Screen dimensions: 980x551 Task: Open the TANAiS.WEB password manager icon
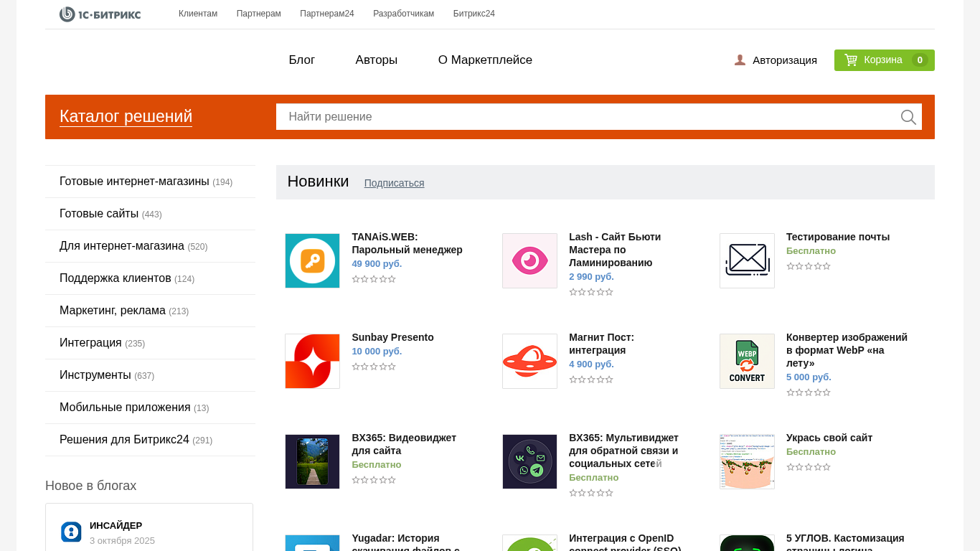(312, 261)
